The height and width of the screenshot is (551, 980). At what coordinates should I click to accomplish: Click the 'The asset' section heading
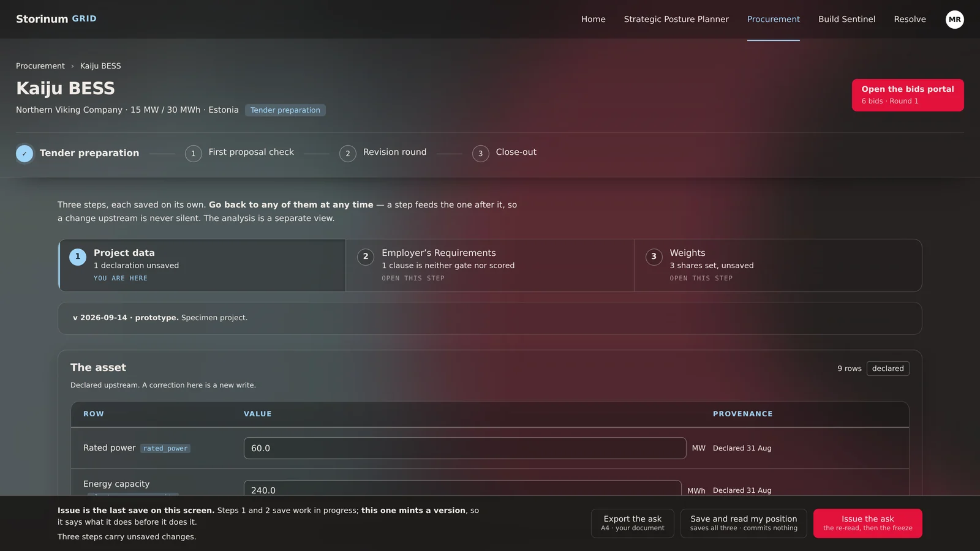(x=98, y=367)
